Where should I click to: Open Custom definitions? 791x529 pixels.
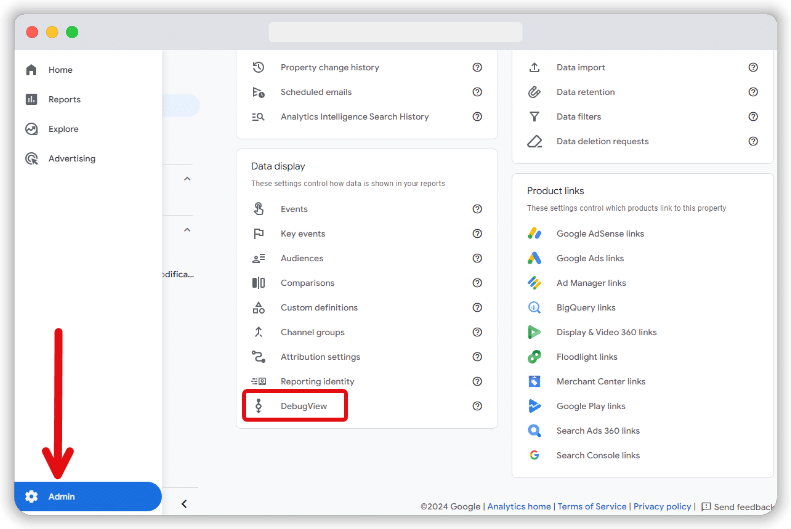319,308
